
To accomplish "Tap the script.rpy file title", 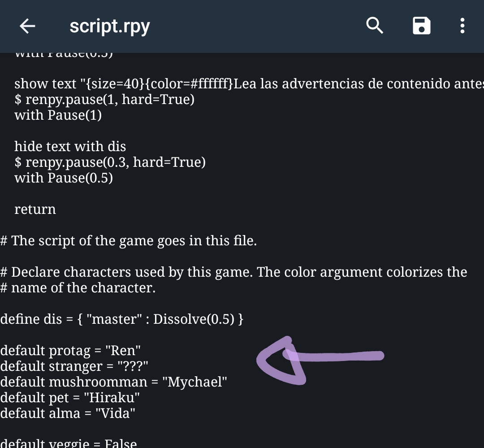I will tap(110, 26).
